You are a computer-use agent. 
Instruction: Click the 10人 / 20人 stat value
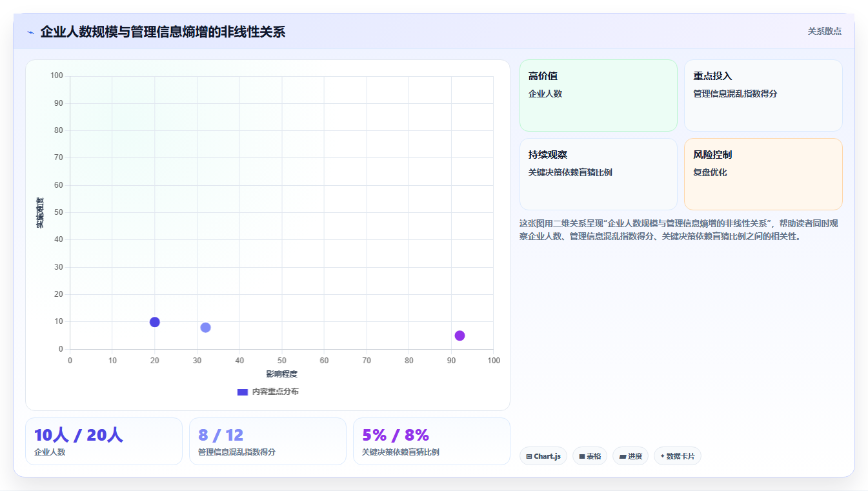[78, 435]
